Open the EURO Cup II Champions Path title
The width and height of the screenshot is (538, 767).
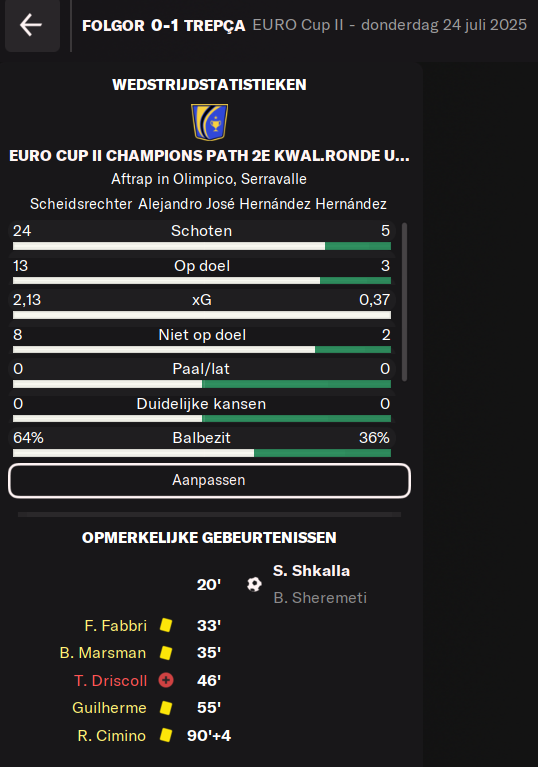point(209,156)
